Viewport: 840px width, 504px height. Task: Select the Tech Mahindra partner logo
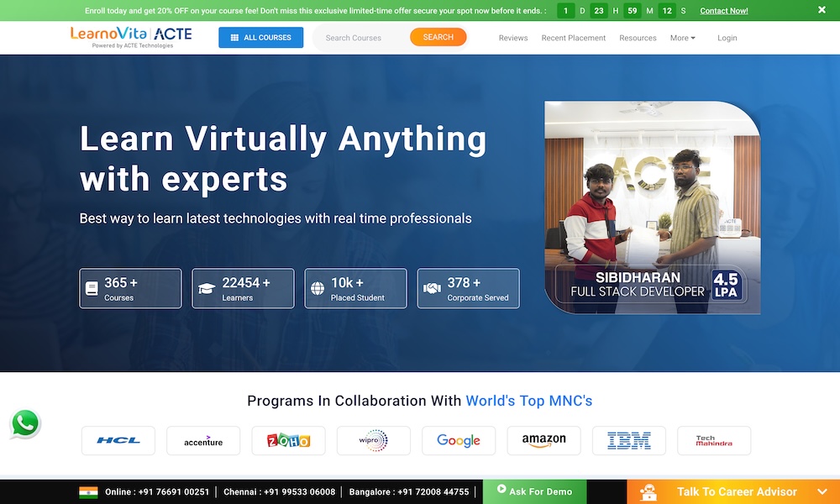click(715, 440)
